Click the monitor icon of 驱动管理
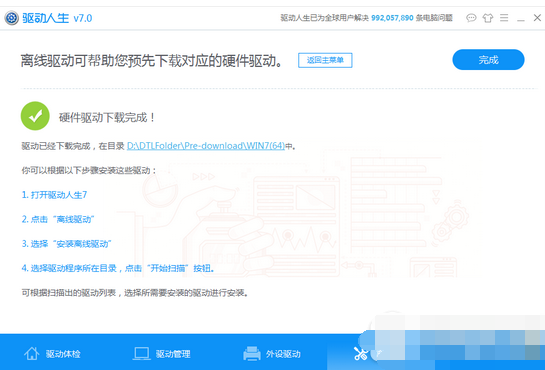The height and width of the screenshot is (370, 545). pos(141,353)
